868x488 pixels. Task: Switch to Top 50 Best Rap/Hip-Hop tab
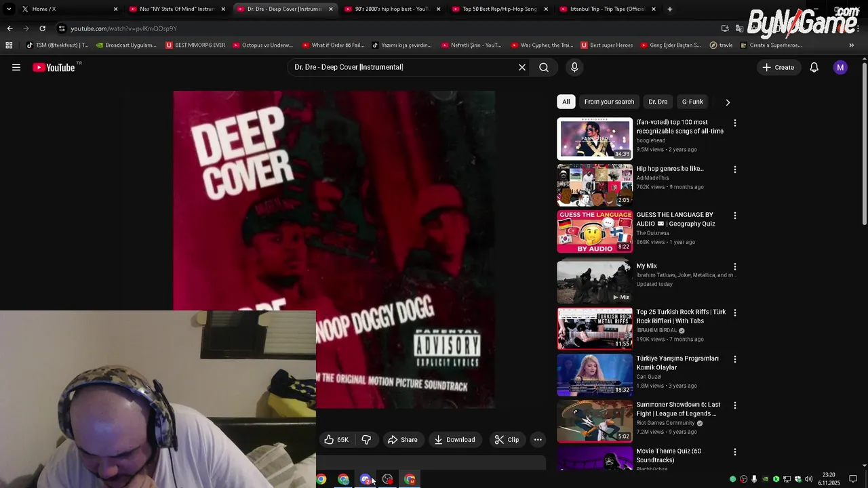[500, 9]
